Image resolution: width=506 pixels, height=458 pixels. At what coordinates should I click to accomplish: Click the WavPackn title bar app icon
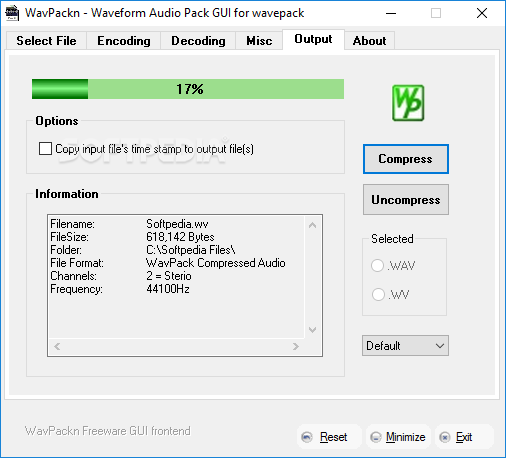[12, 13]
